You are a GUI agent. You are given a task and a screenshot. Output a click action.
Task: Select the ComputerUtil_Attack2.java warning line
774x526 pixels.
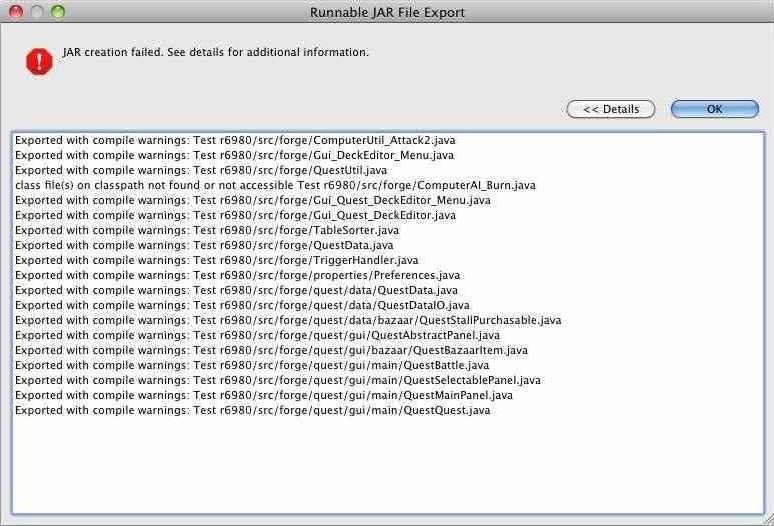point(235,140)
